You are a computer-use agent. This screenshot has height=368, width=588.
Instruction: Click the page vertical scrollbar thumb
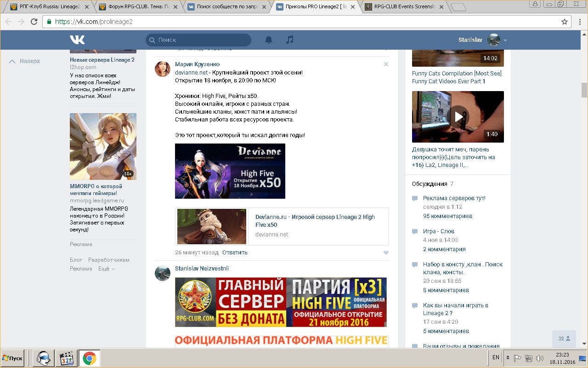click(584, 90)
